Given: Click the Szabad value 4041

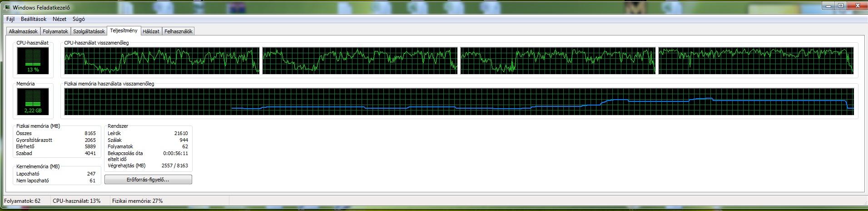Looking at the screenshot, I should [x=90, y=153].
